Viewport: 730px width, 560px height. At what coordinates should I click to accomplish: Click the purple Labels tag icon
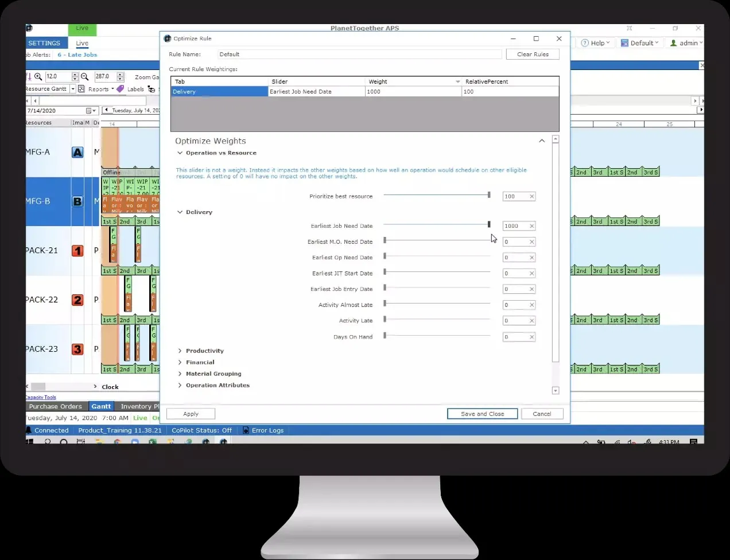tap(120, 89)
